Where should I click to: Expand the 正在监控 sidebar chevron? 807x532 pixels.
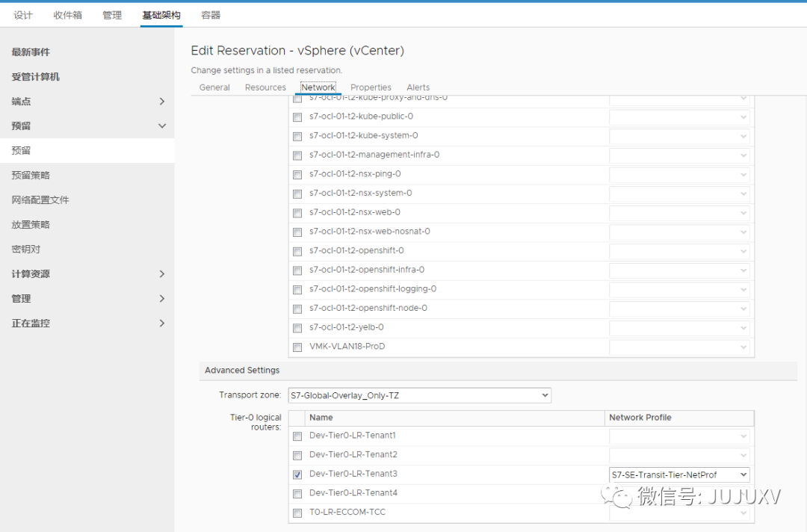pyautogui.click(x=162, y=324)
